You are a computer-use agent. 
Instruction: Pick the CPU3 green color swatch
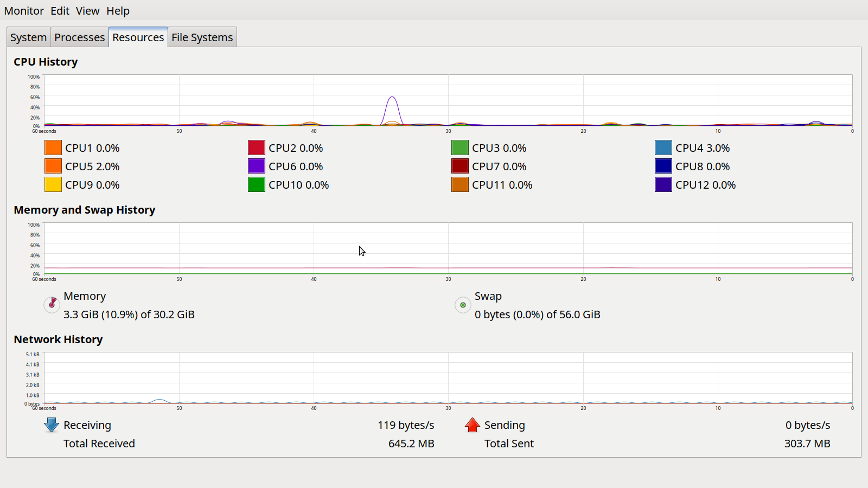460,147
